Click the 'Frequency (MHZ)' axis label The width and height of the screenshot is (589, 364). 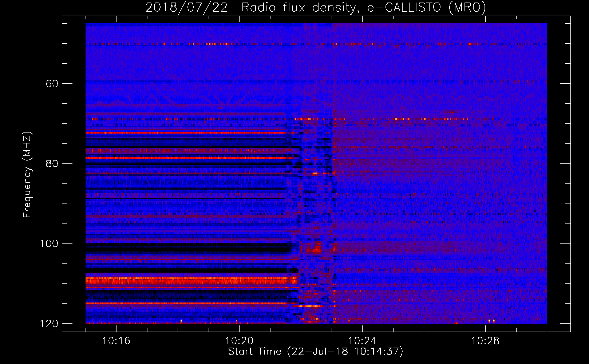[x=27, y=174]
